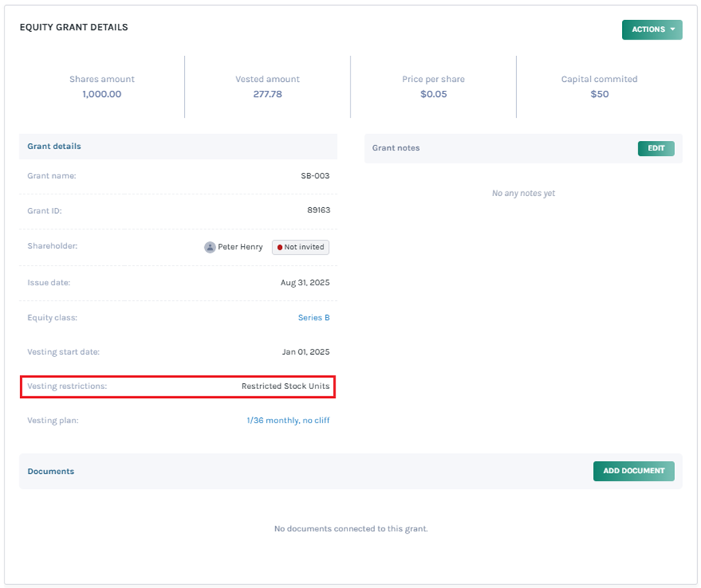Viewport: 701px width, 588px height.
Task: Open the Actions dropdown menu
Action: coord(651,30)
